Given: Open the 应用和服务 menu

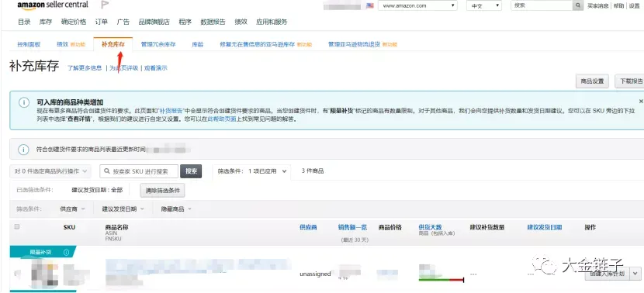Looking at the screenshot, I should (272, 22).
